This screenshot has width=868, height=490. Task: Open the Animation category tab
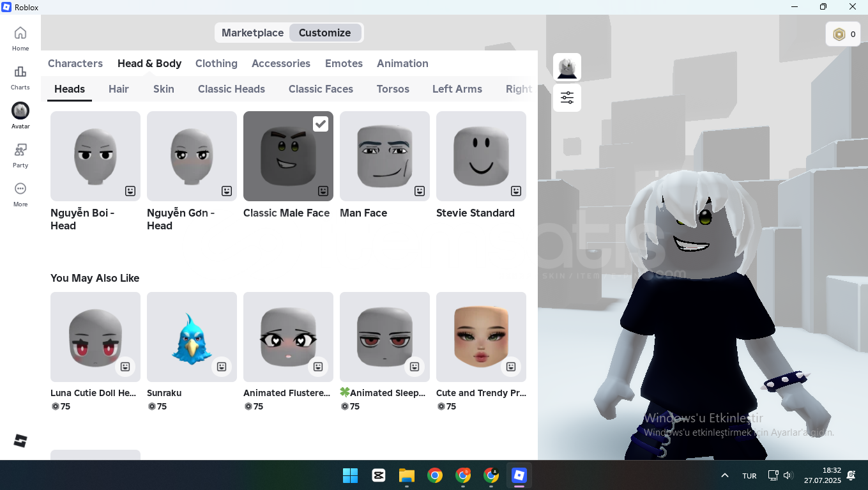pos(402,63)
